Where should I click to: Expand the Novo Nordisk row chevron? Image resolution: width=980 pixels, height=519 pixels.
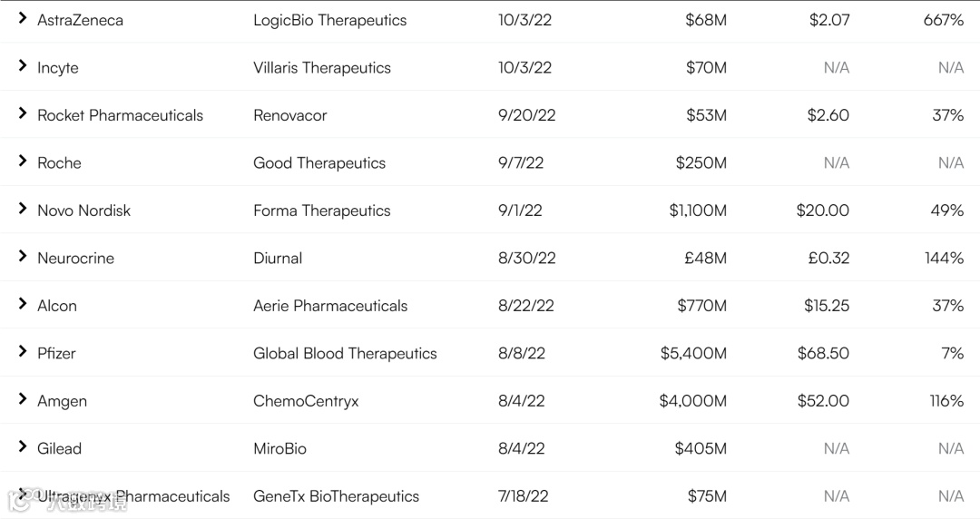pos(23,210)
